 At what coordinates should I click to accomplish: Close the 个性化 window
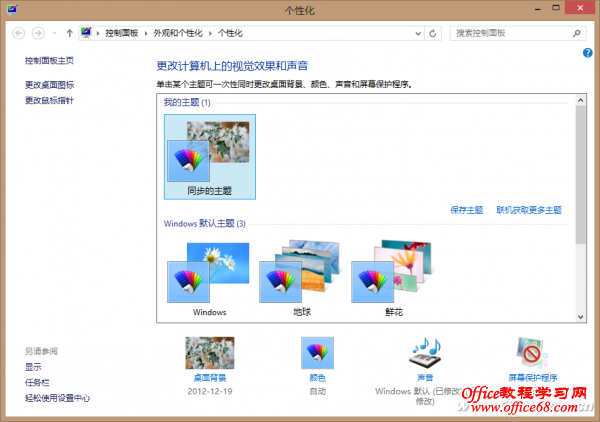click(580, 8)
